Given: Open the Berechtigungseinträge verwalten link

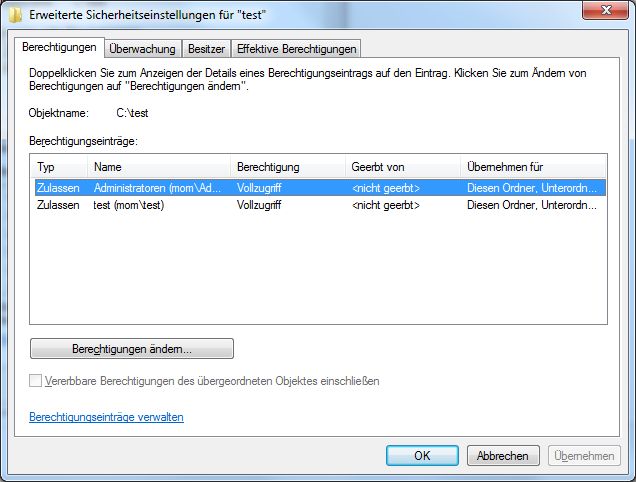Looking at the screenshot, I should tap(107, 417).
